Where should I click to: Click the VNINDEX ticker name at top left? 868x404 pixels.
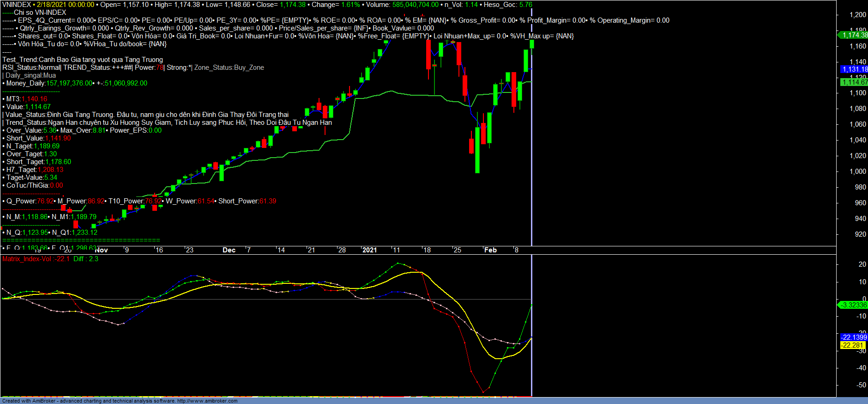17,5
